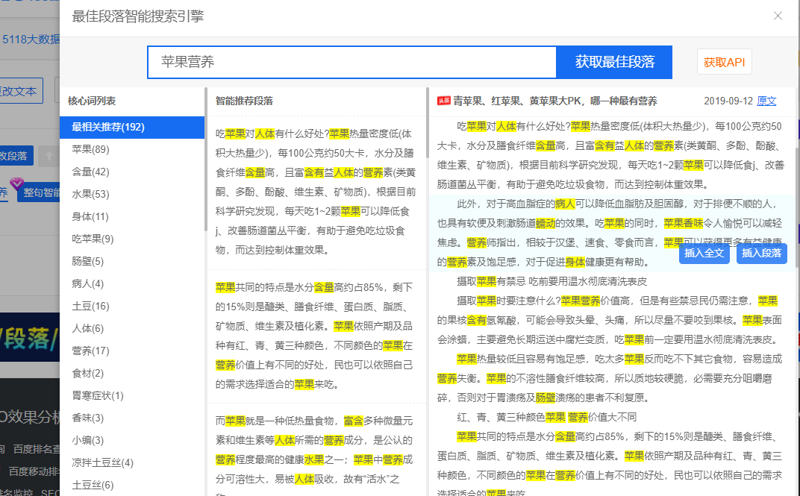
Task: Select keyword 小编(3)
Action: click(88, 440)
